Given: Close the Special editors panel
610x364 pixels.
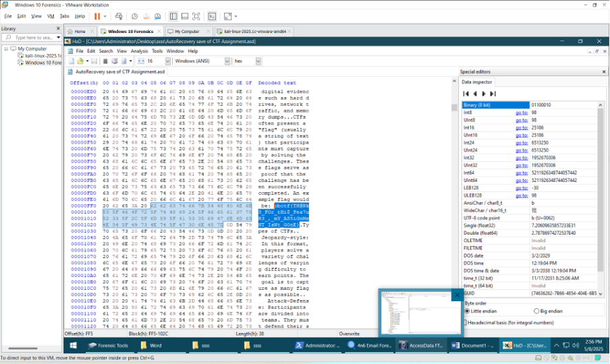Looking at the screenshot, I should coord(604,72).
